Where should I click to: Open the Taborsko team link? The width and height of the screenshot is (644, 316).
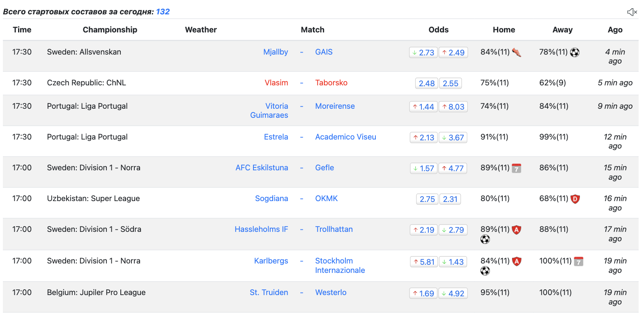pos(331,83)
